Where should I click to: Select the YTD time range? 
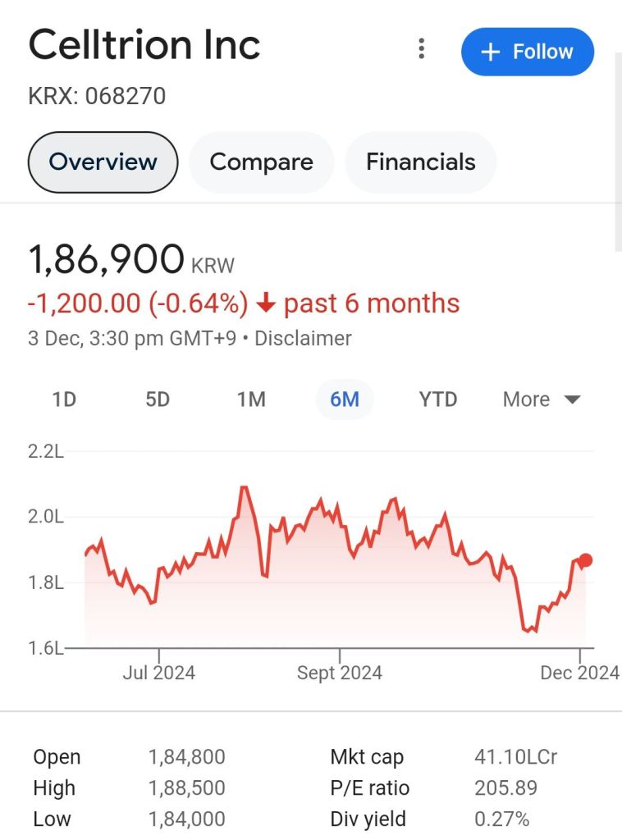click(x=438, y=399)
